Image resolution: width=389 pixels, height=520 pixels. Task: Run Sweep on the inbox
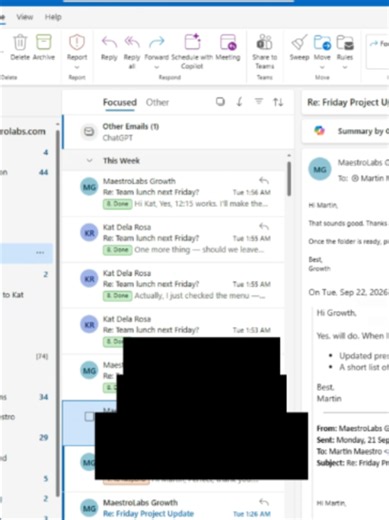click(x=299, y=42)
